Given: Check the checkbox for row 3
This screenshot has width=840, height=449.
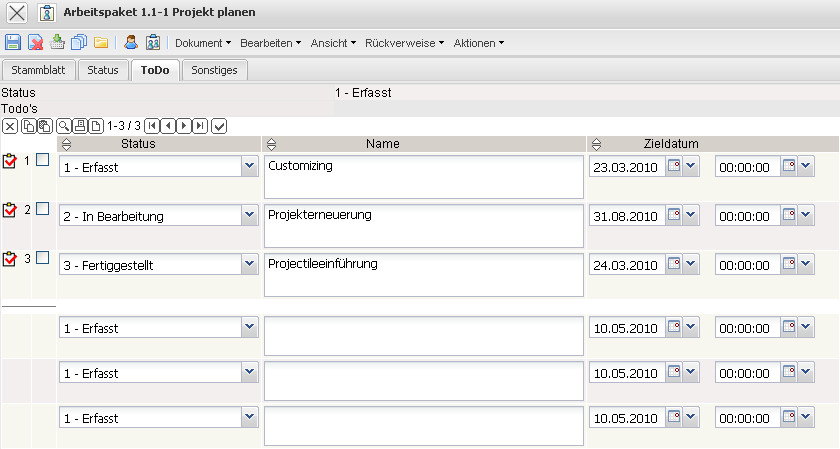Looking at the screenshot, I should pos(42,258).
